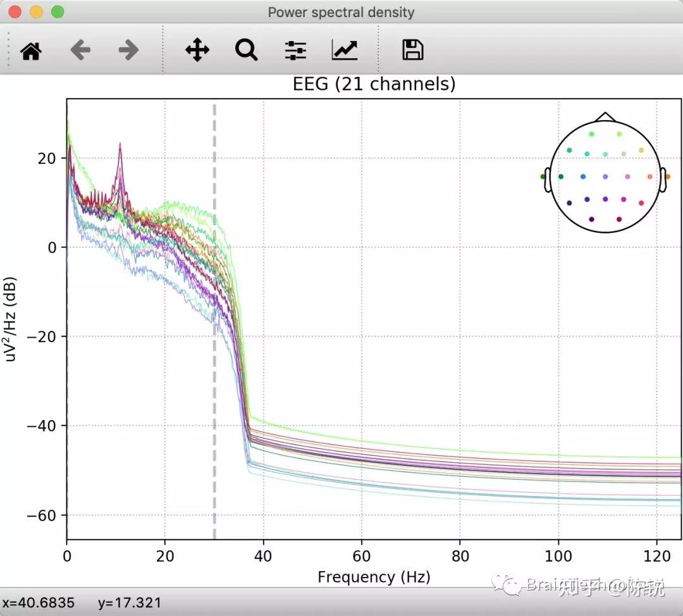This screenshot has width=683, height=616.
Task: Click the dashed vertical line at 30 Hz
Action: (x=214, y=321)
